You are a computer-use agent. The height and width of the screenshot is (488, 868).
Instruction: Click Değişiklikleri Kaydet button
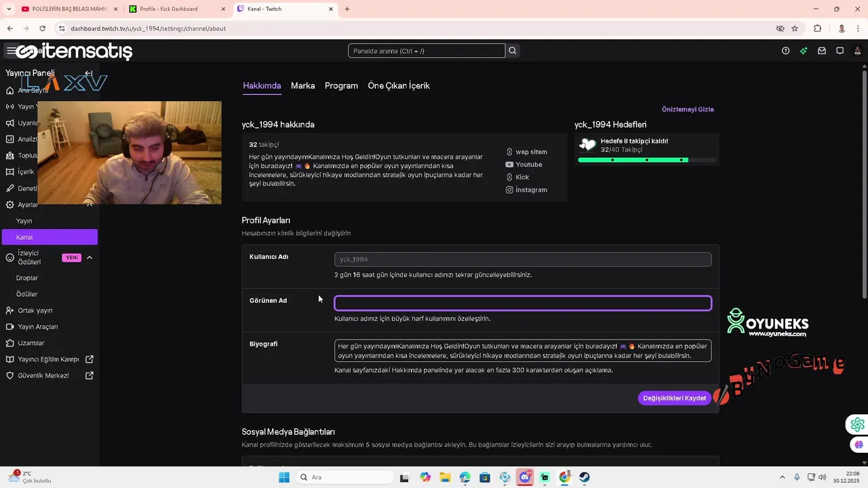pos(674,398)
